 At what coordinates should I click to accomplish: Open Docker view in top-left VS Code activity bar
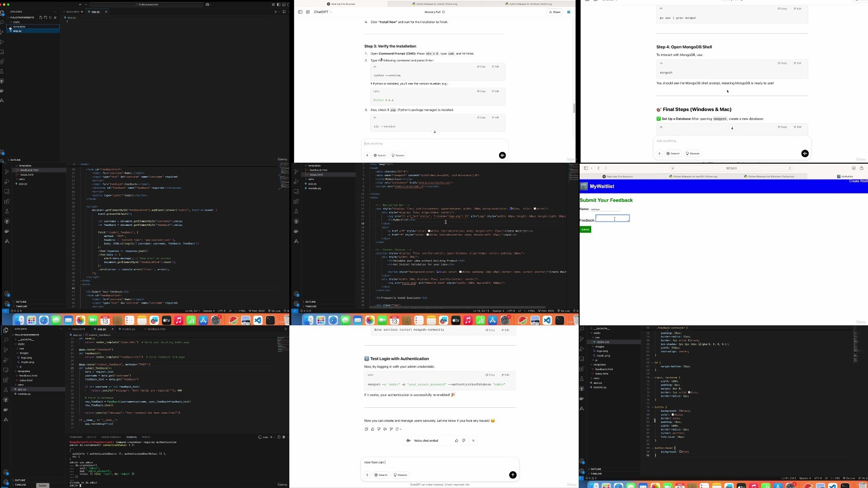coord(2,91)
